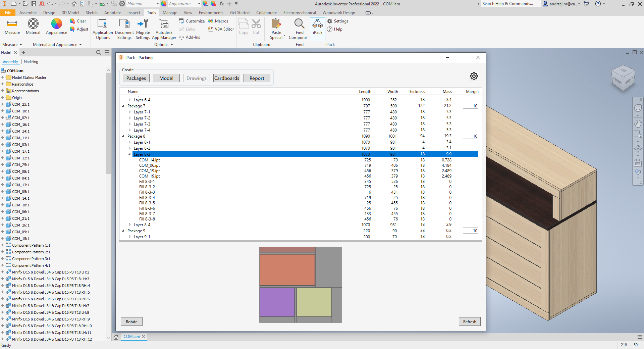Open the Woodwork Design tab
The width and height of the screenshot is (644, 349).
point(338,13)
